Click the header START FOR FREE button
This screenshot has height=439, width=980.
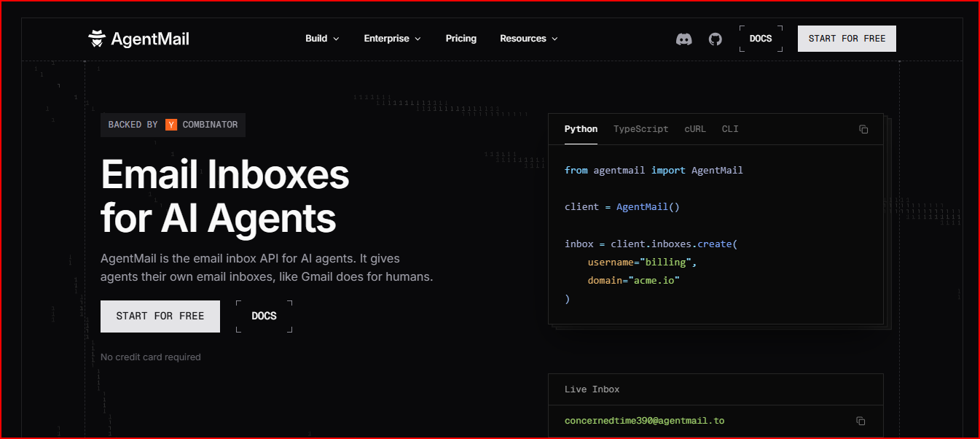pyautogui.click(x=847, y=39)
